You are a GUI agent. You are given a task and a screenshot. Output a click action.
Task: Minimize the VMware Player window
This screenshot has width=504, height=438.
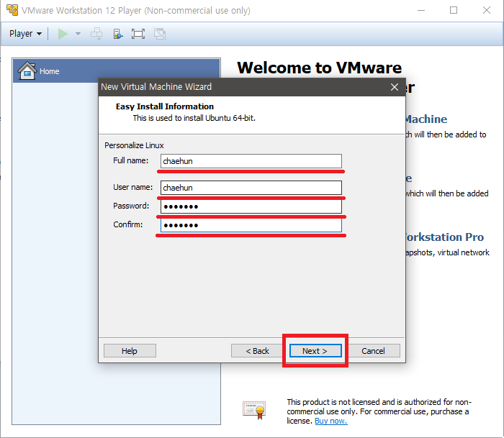(x=421, y=10)
